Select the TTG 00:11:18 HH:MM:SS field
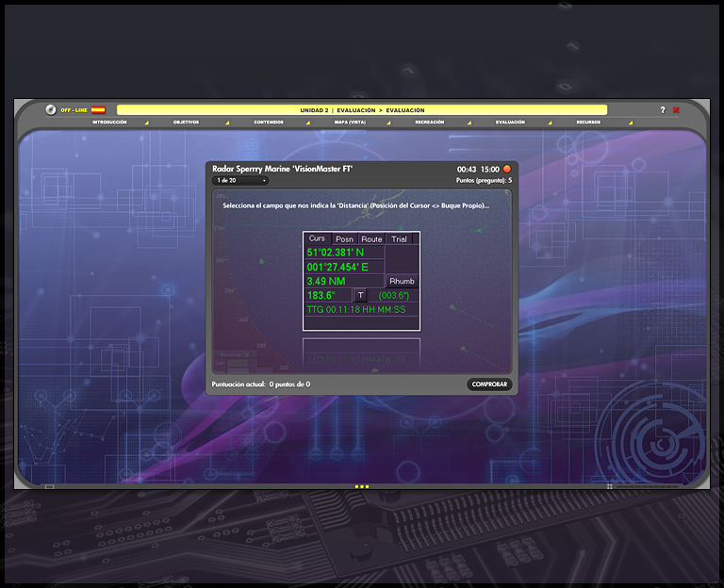The height and width of the screenshot is (588, 724). tap(362, 309)
